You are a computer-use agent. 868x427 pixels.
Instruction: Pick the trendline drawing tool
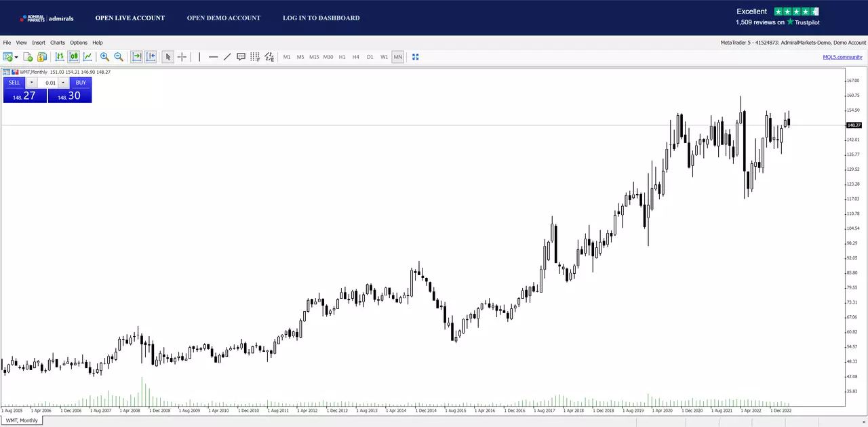[x=227, y=57]
